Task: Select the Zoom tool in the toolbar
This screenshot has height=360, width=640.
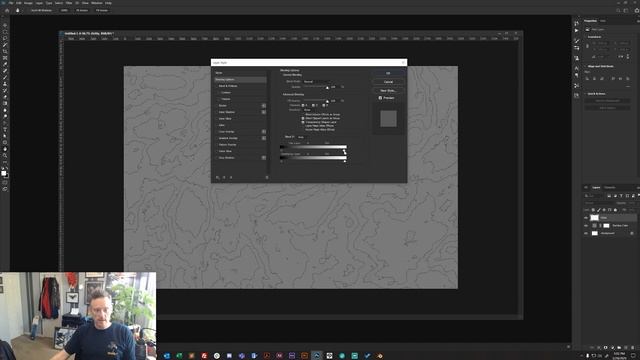Action: [5, 156]
